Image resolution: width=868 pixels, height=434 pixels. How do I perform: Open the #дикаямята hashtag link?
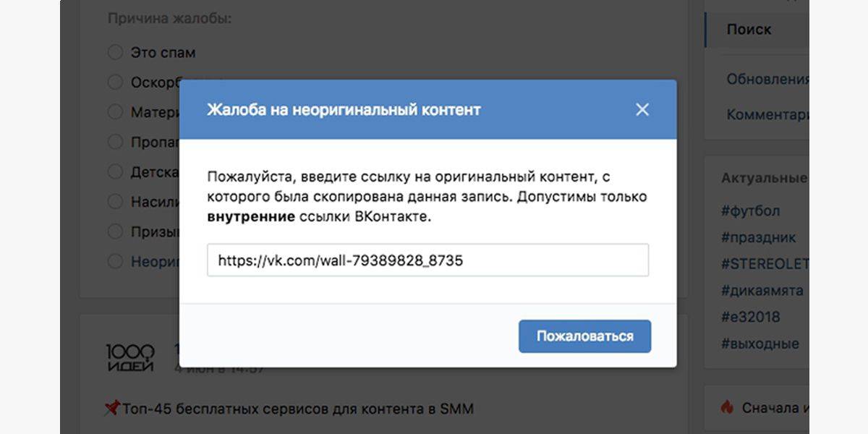762,290
